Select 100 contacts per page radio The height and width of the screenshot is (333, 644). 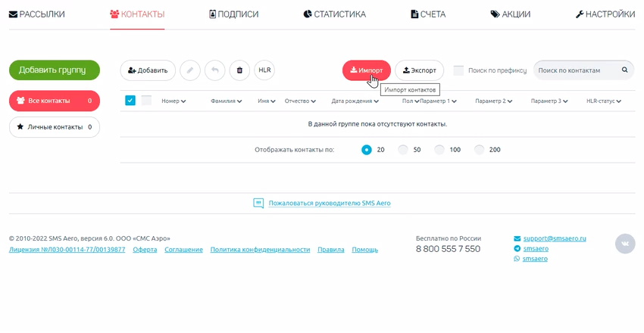pyautogui.click(x=439, y=150)
